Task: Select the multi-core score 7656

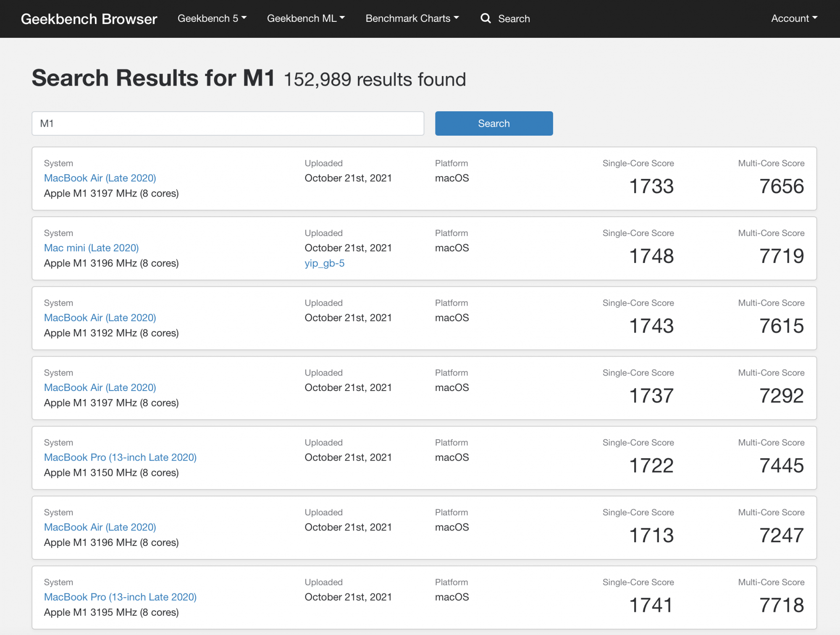Action: pyautogui.click(x=782, y=186)
